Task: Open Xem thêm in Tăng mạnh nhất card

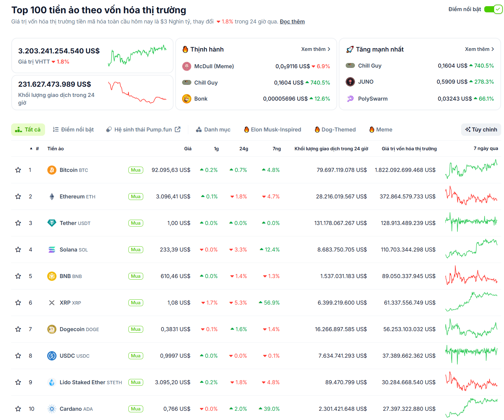Action: (480, 49)
